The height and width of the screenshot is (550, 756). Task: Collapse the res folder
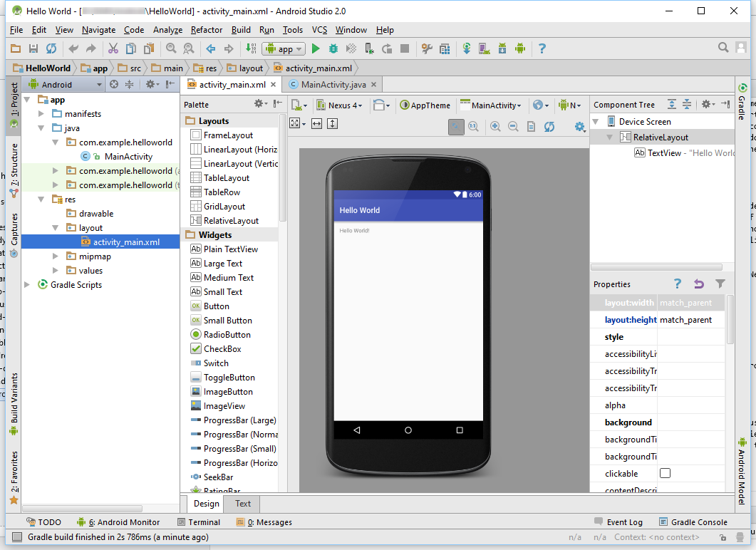coord(41,199)
